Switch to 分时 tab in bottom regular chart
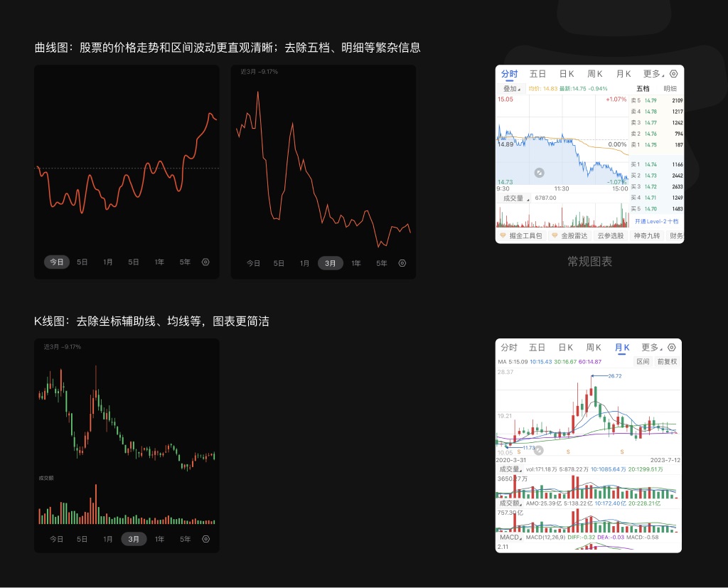The width and height of the screenshot is (728, 588). 508,348
